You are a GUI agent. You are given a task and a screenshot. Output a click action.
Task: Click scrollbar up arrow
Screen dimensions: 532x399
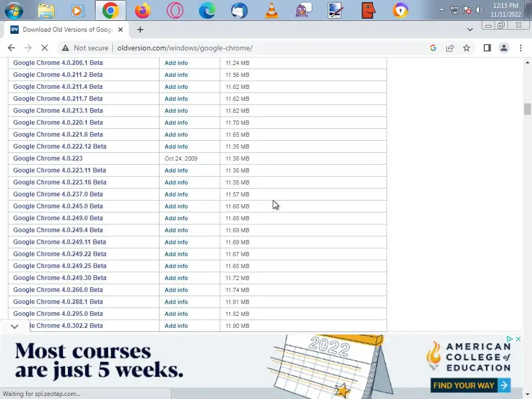(527, 62)
